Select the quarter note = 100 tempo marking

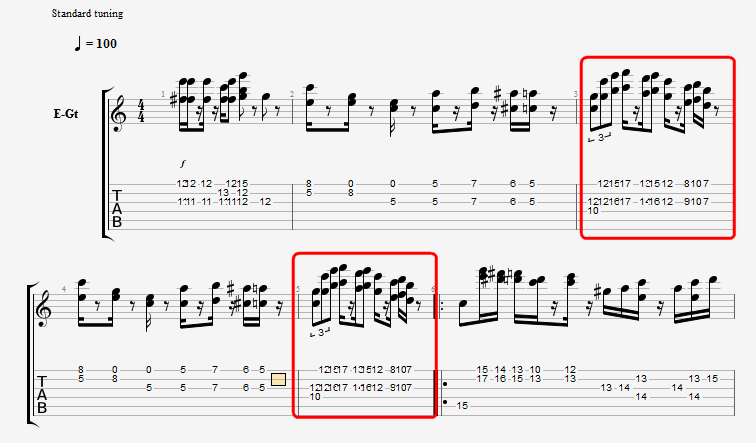pyautogui.click(x=96, y=43)
